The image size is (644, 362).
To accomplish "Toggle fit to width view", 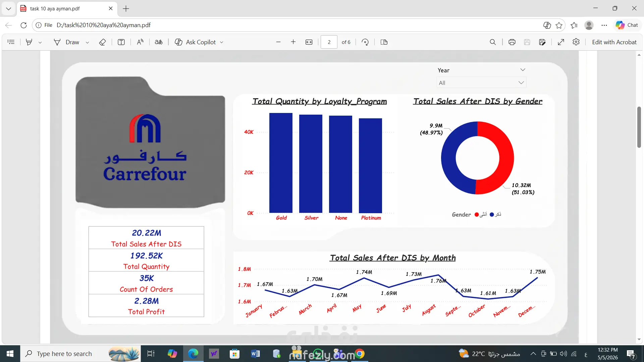I will click(309, 42).
